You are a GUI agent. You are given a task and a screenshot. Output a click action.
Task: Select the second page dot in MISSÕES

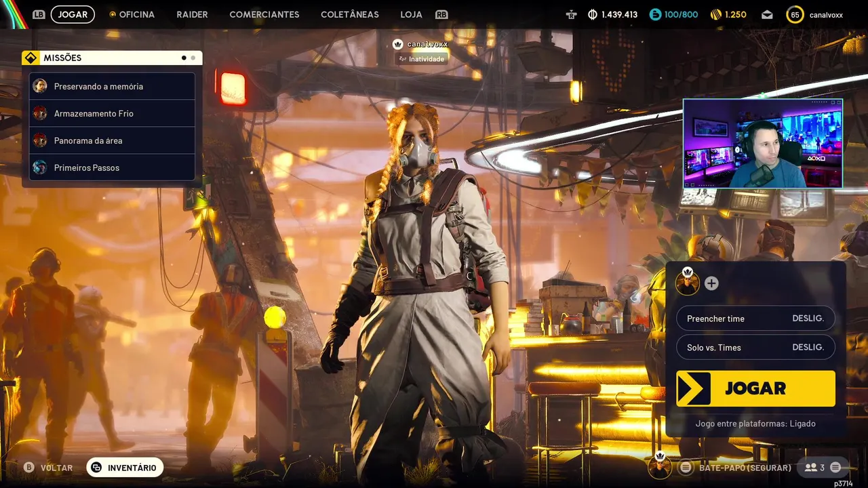click(x=193, y=58)
